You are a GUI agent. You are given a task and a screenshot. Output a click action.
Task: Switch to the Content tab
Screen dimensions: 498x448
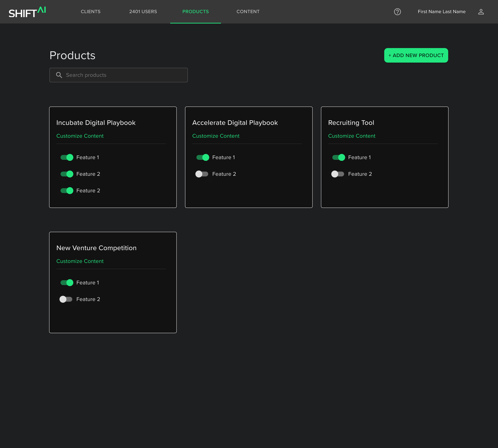tap(248, 12)
